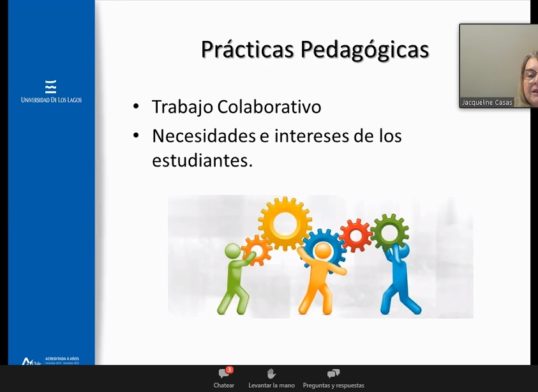Select the 'Chatear' text label
This screenshot has width=538, height=392.
(224, 385)
